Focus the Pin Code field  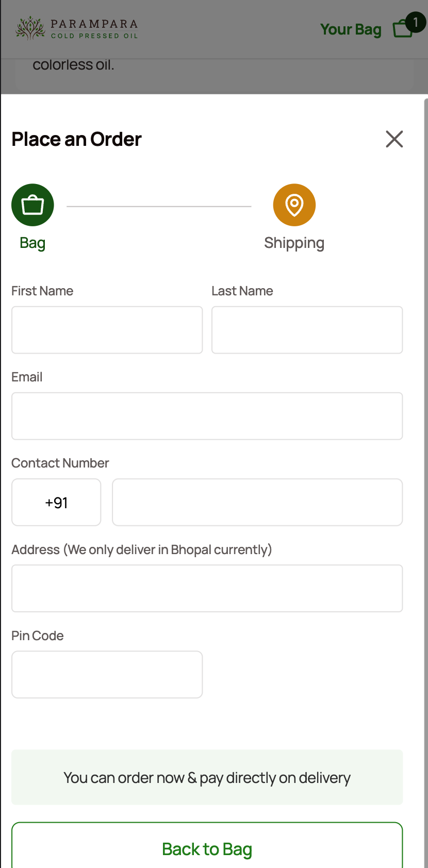107,674
